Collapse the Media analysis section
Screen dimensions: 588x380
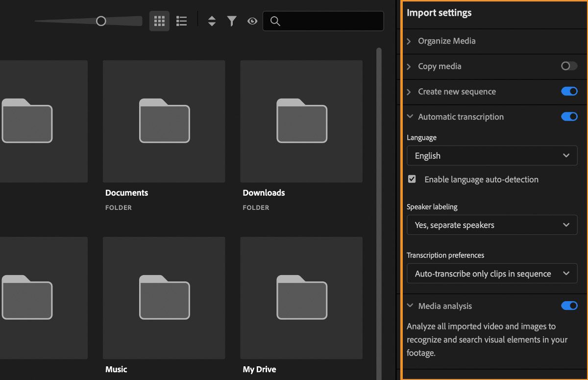(x=410, y=305)
